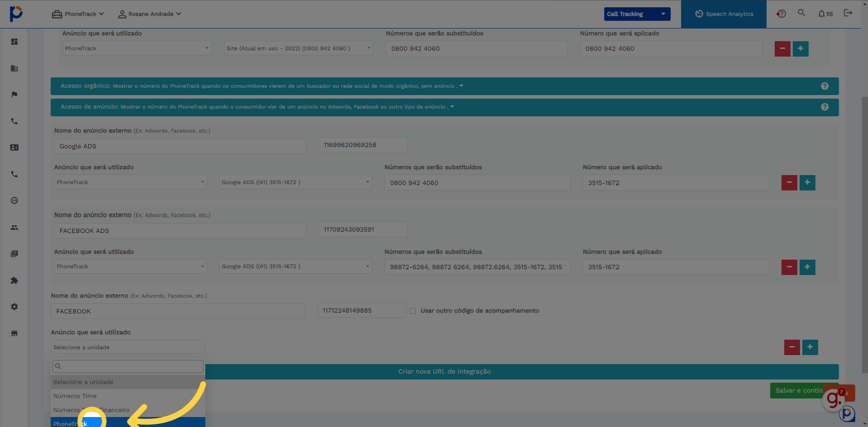This screenshot has width=868, height=427.
Task: Remove the Google ADS row with the minus button
Action: (789, 182)
